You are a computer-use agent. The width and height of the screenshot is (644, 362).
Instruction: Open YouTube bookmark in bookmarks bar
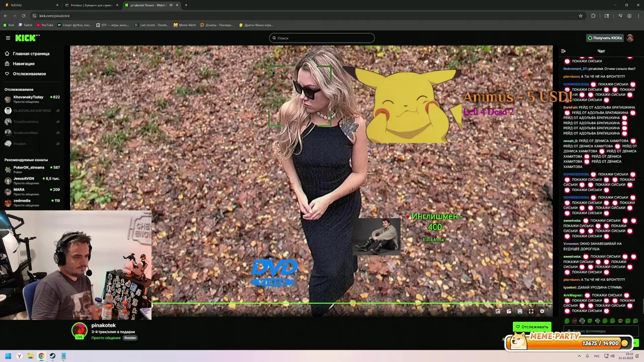coord(44,25)
